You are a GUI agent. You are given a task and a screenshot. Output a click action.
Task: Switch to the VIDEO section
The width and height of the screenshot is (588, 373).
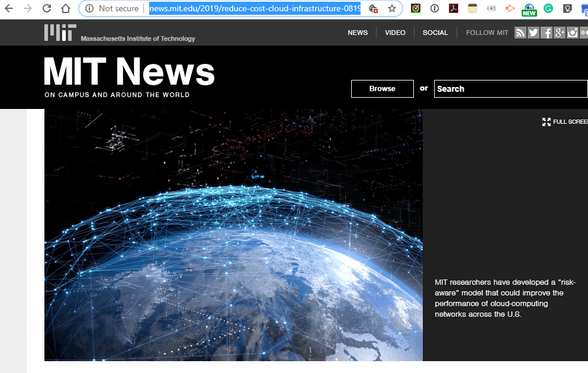(x=395, y=33)
